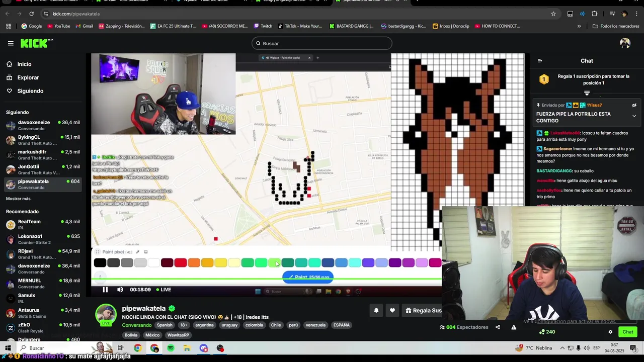Click BASTARDIGANGG username in chat
This screenshot has width=644, height=362.
coord(554,171)
